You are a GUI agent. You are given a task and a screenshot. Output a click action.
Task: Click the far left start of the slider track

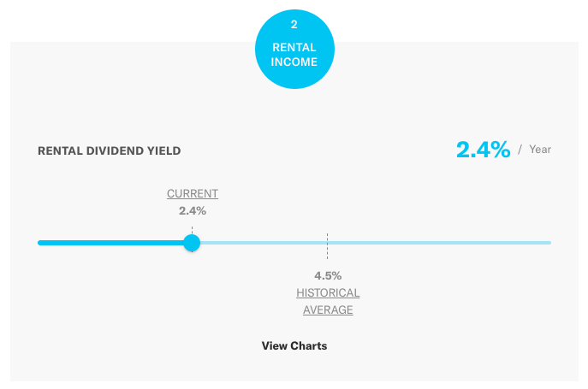[40, 243]
